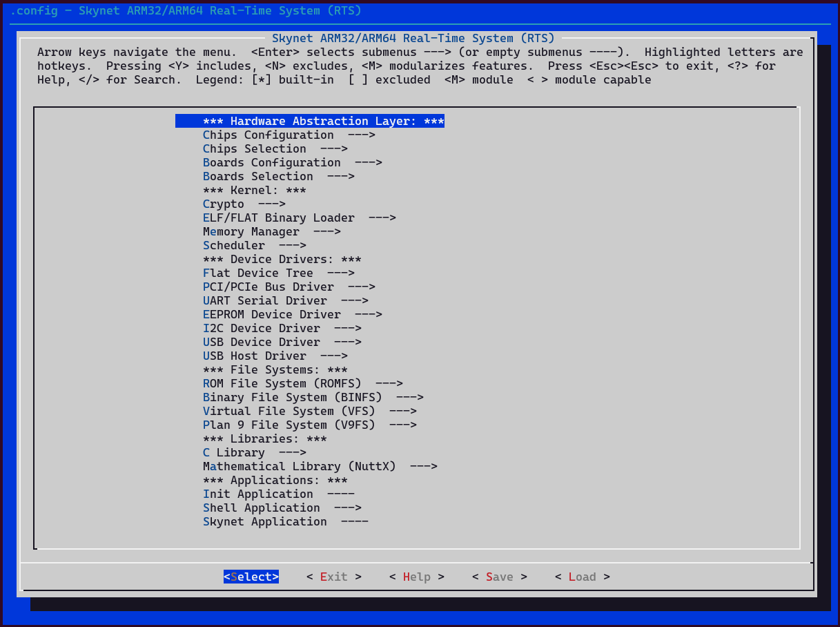The image size is (840, 627).
Task: Click the < Save > button
Action: pos(500,577)
